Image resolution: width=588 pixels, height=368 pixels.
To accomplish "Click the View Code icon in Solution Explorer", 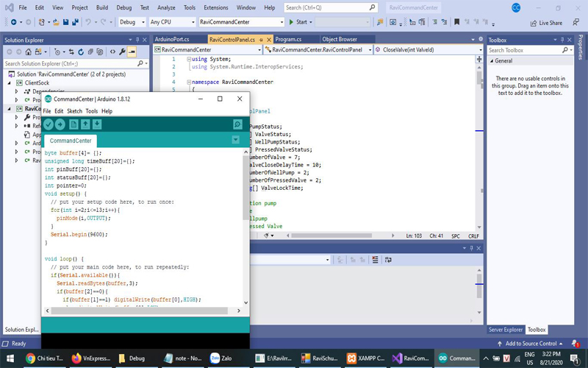I will (x=112, y=52).
